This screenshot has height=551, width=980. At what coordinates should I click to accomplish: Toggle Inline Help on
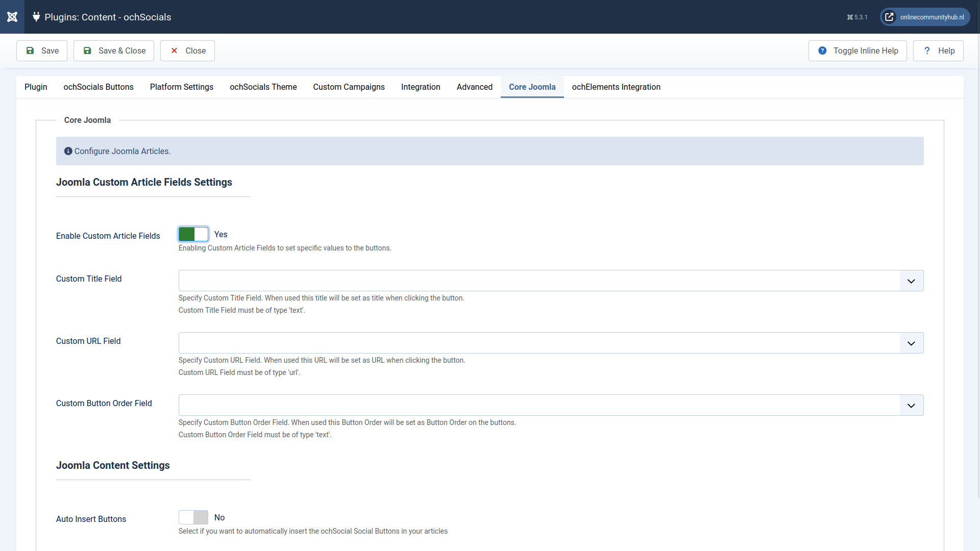857,51
